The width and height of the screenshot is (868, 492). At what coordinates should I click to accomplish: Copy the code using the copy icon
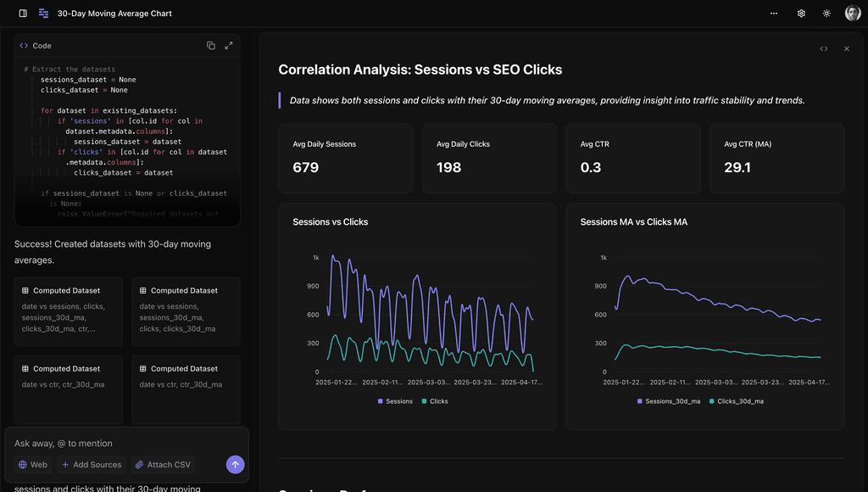pyautogui.click(x=210, y=46)
